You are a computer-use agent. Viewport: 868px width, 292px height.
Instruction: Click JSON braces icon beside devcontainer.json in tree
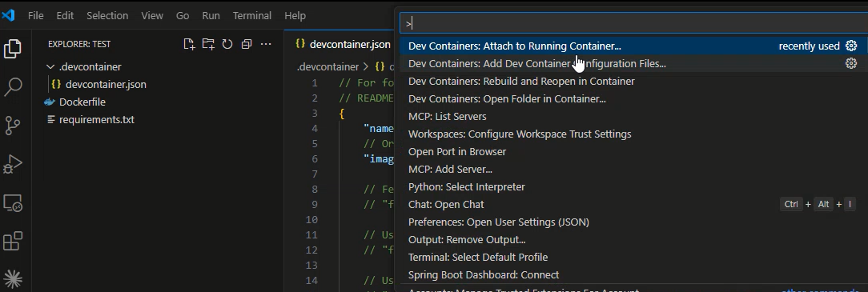[56, 85]
